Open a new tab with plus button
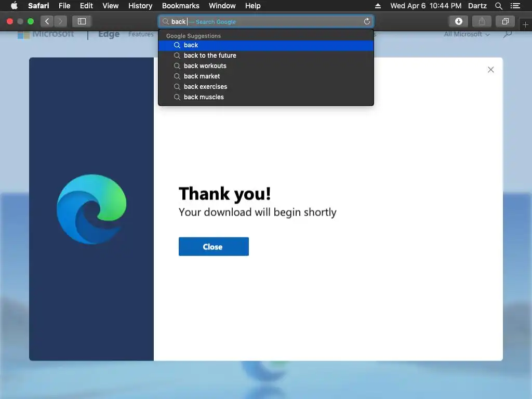532x399 pixels. (x=525, y=25)
